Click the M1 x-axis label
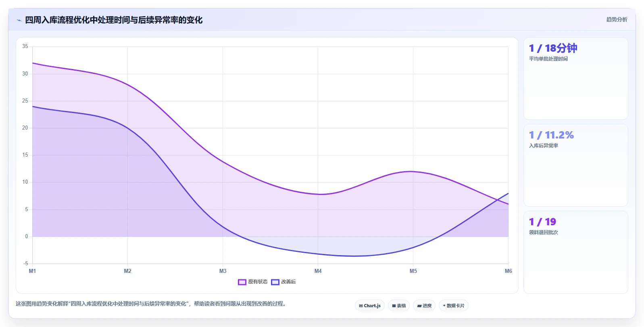644x327 pixels. point(32,271)
